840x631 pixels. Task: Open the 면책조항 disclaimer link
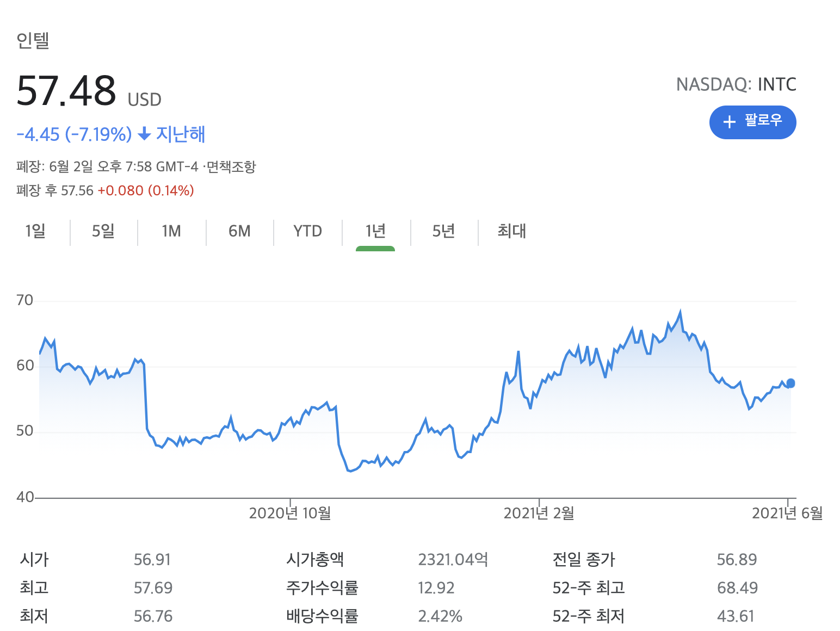pyautogui.click(x=231, y=166)
